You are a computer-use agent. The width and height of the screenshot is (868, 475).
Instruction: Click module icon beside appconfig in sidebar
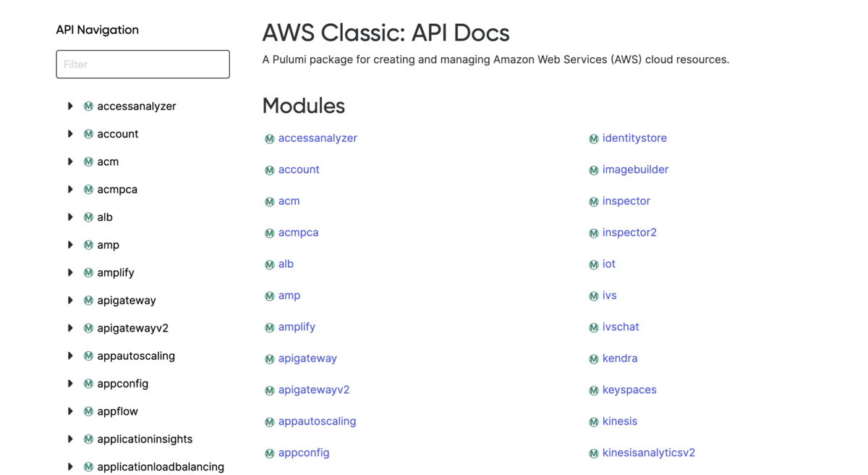[88, 384]
